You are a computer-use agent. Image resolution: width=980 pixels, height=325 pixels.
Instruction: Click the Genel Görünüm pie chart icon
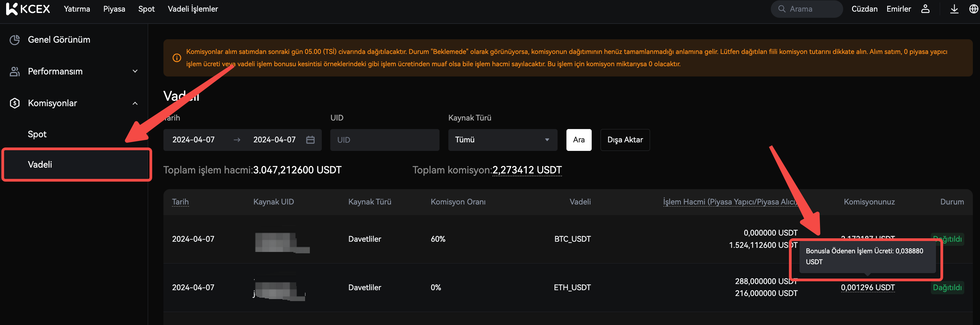tap(15, 40)
